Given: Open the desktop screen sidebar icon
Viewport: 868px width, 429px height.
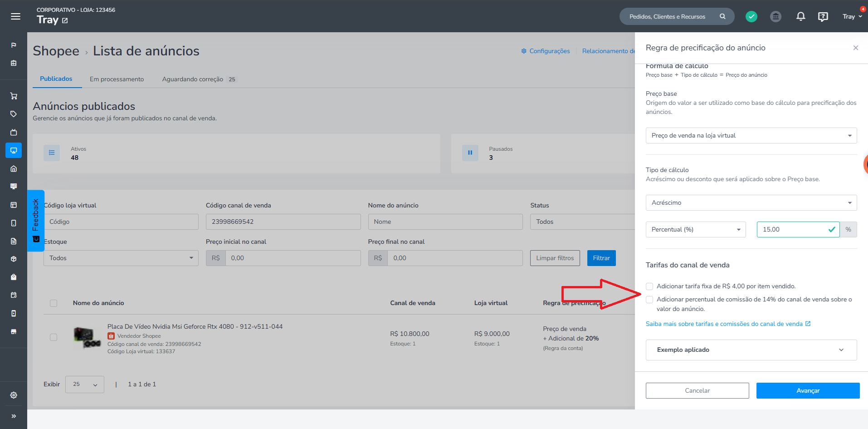Looking at the screenshot, I should (14, 186).
